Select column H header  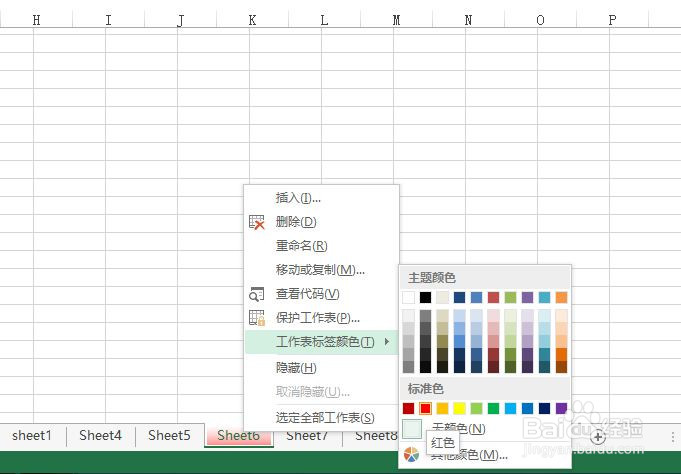(36, 20)
